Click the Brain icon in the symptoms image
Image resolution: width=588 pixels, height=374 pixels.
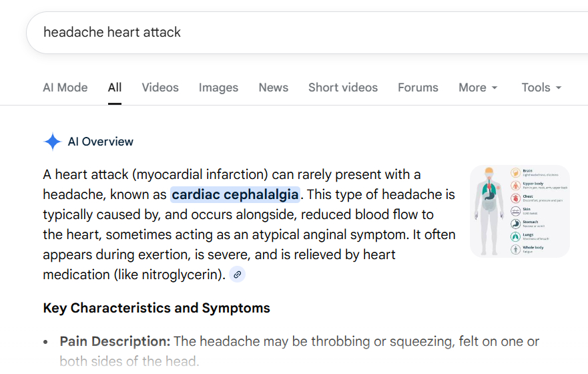point(515,172)
